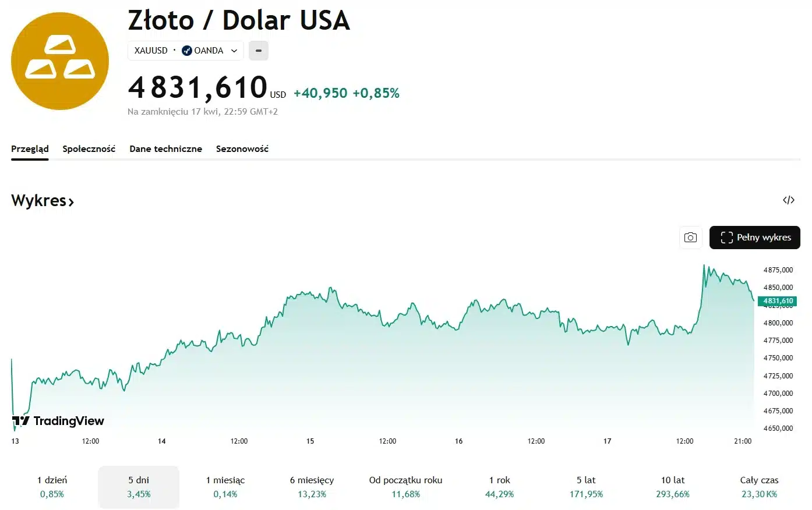The image size is (812, 510).
Task: Click the minus button next to symbol selector
Action: tap(259, 51)
